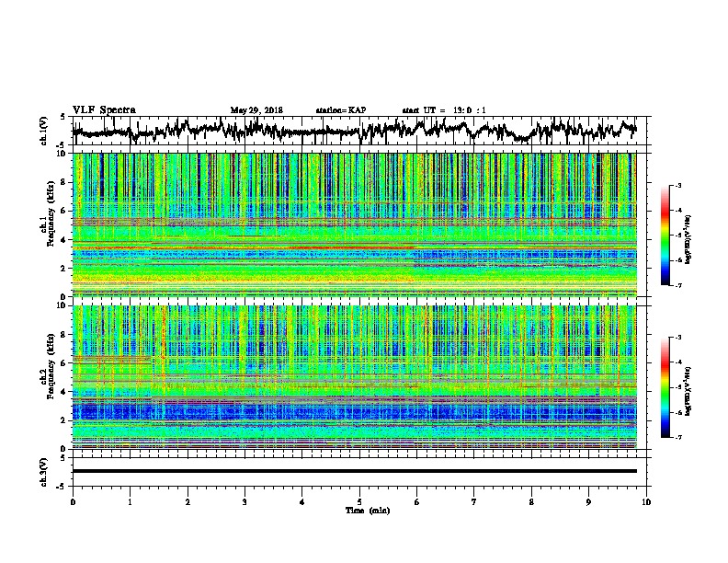Click the "-3" tick on ch.2 color bar
Image resolution: width=728 pixels, height=563 pixels.
[678, 338]
